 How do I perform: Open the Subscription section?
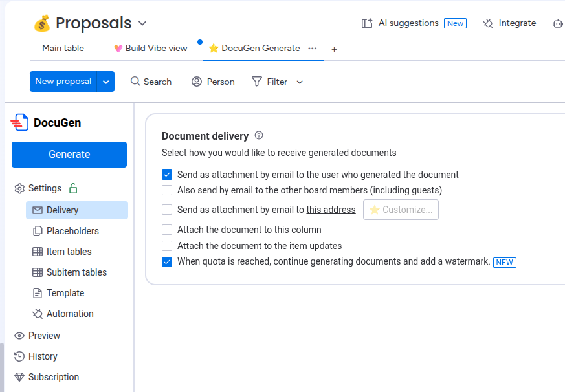coord(53,377)
